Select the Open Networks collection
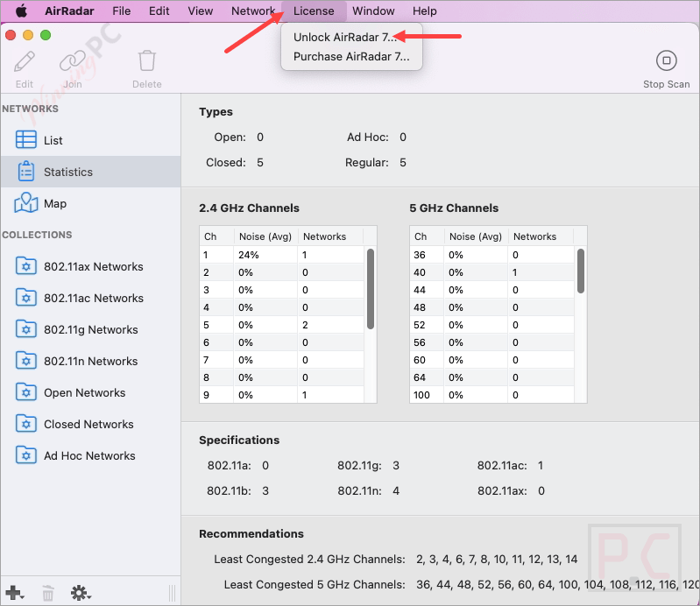Viewport: 700px width, 606px height. (90, 392)
